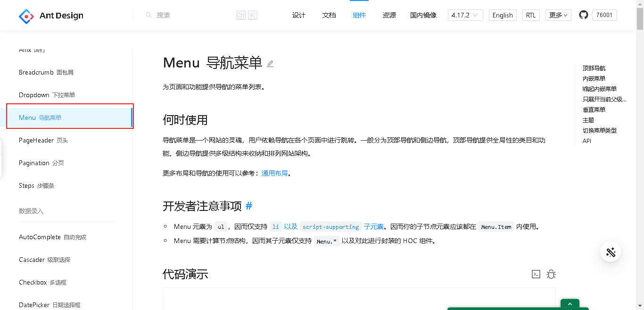Expand the green panel's up-arrow button

pyautogui.click(x=570, y=304)
